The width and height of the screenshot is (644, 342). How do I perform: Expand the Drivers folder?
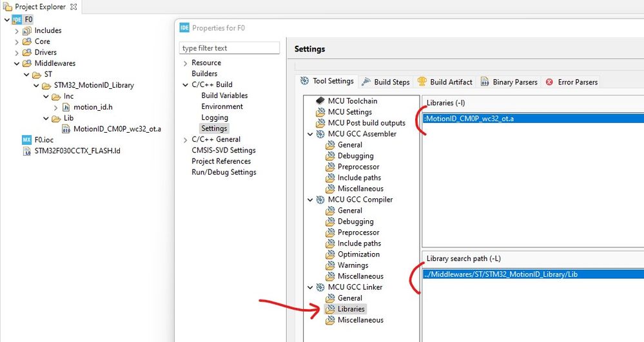point(17,53)
